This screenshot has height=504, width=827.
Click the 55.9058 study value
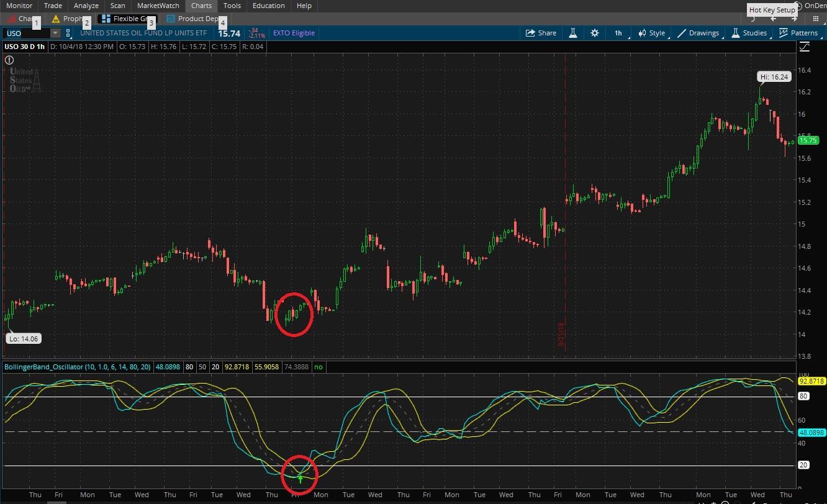(266, 367)
